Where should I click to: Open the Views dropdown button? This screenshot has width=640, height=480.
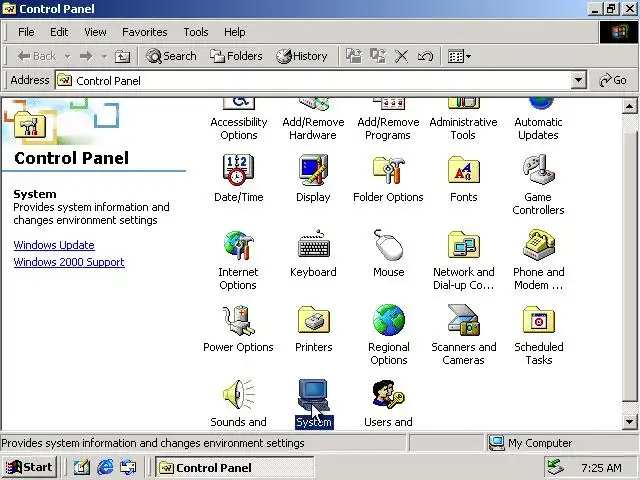[459, 56]
